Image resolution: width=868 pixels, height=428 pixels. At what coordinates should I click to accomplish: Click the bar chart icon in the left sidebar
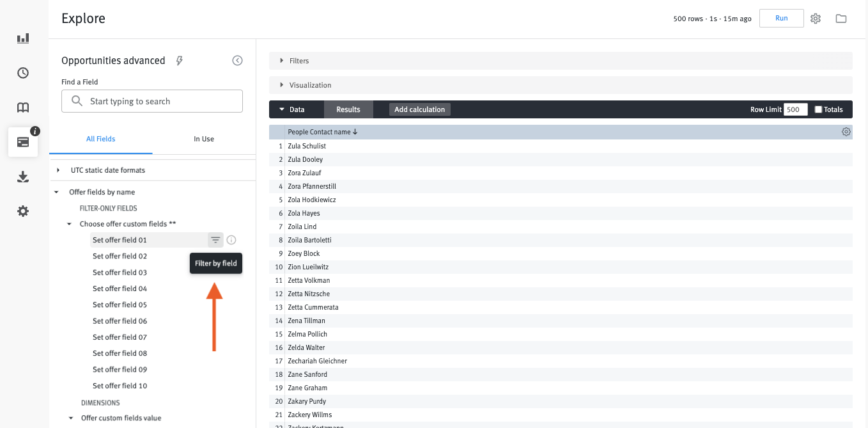click(23, 38)
